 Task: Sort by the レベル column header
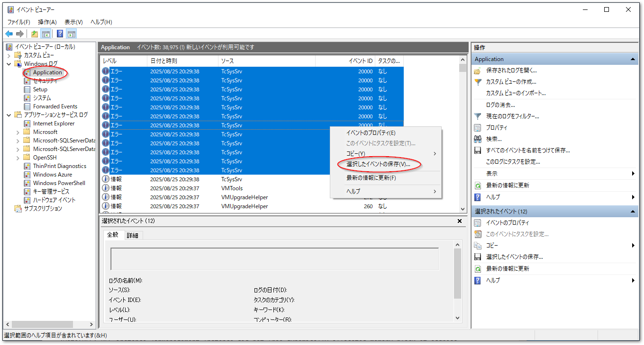[x=124, y=61]
